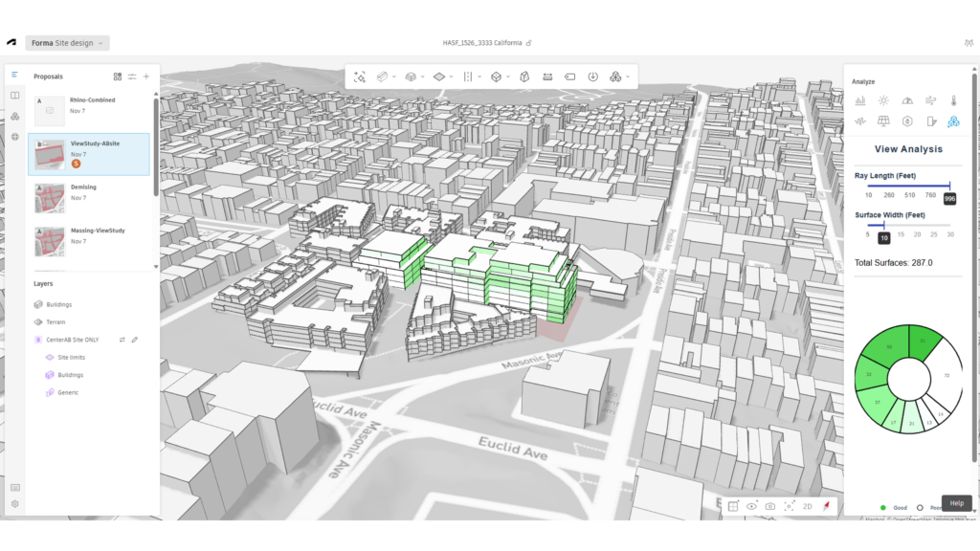Image resolution: width=980 pixels, height=551 pixels.
Task: Open the Forma Site design dropdown
Action: [x=67, y=43]
